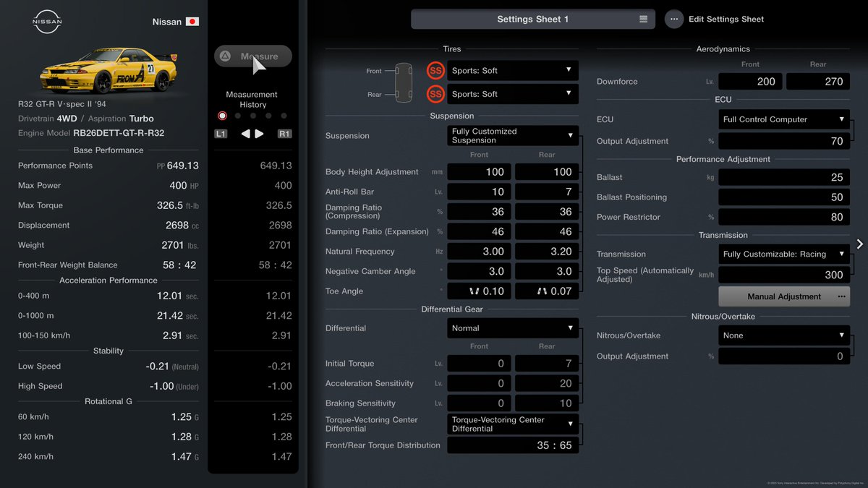Select front anti-roll bar field 10
Image resolution: width=868 pixels, height=488 pixels.
click(x=479, y=192)
